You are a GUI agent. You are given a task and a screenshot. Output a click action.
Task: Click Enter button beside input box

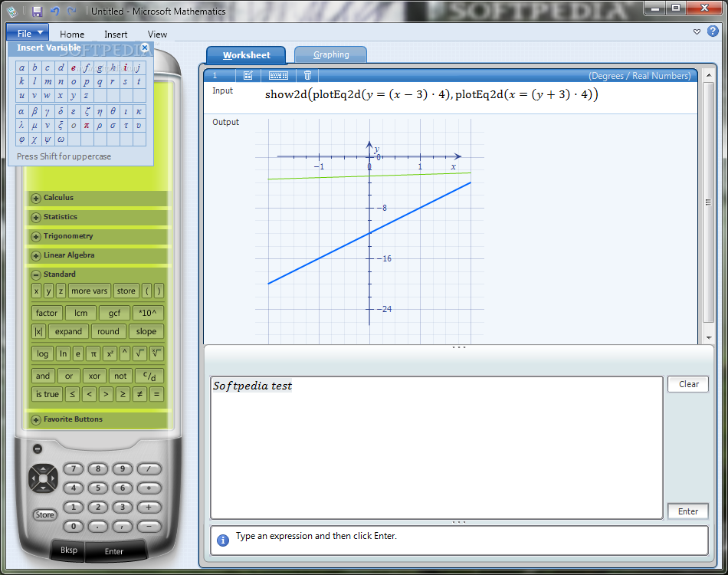click(x=688, y=511)
